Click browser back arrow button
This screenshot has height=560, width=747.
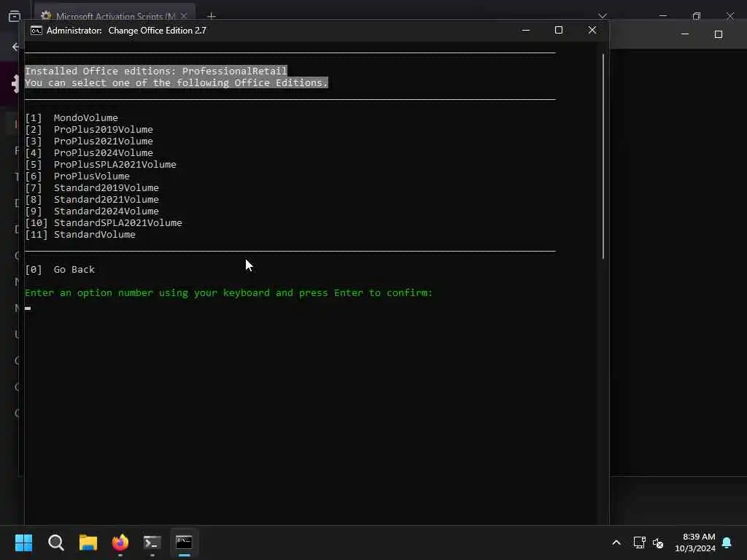(15, 47)
